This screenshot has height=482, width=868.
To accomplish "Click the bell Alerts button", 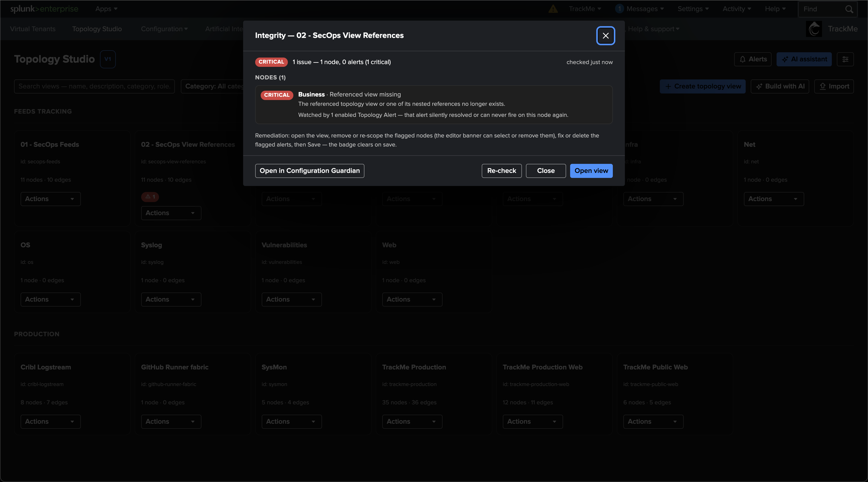I will click(x=753, y=59).
